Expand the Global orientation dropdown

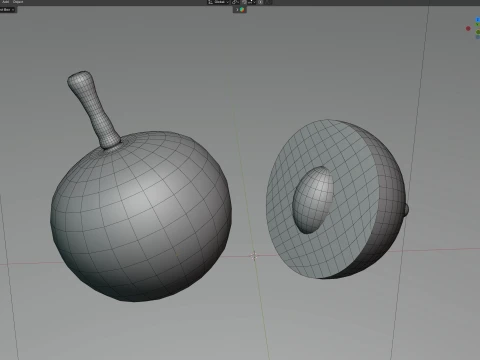tap(221, 2)
